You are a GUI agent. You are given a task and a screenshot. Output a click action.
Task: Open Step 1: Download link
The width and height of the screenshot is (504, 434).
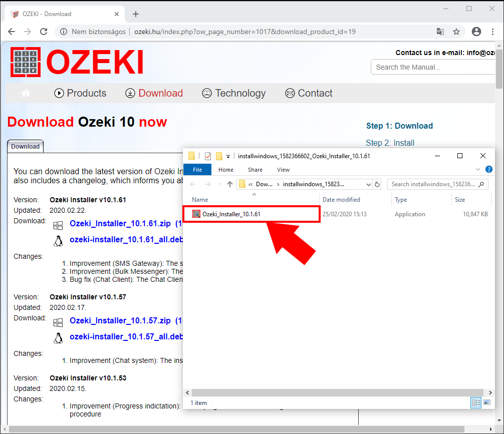399,126
